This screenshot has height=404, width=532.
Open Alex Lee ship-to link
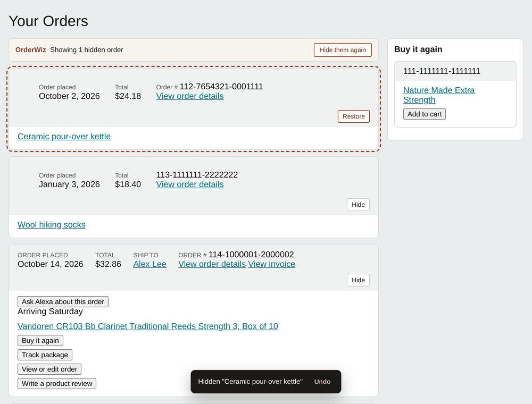[x=149, y=264]
